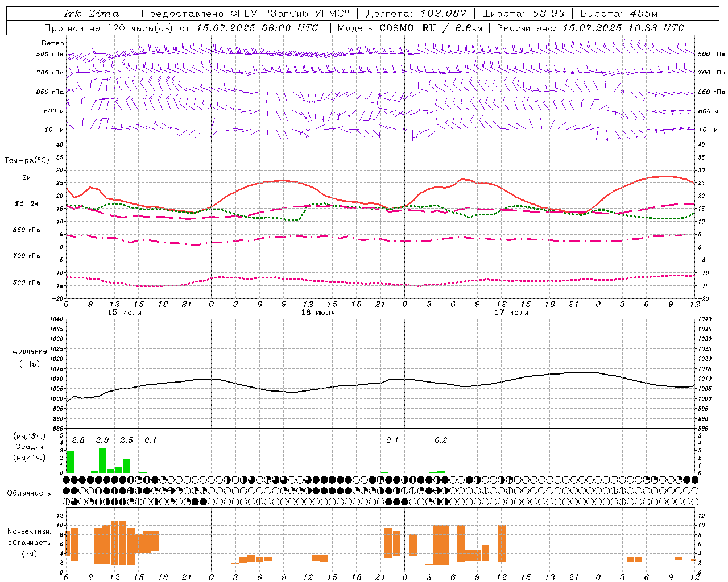728x582 pixels.
Task: Select the Прогноз на 120 часа(ов) text
Action: [109, 28]
